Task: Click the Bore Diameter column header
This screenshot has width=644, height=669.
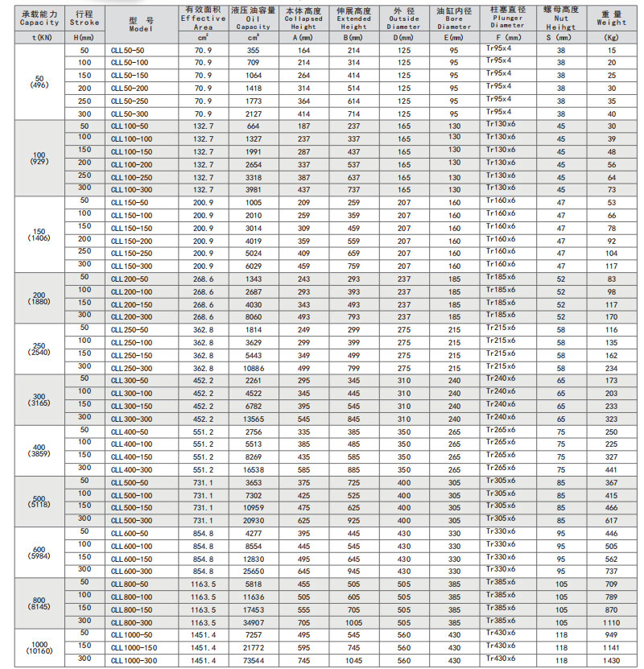Action: [x=455, y=18]
